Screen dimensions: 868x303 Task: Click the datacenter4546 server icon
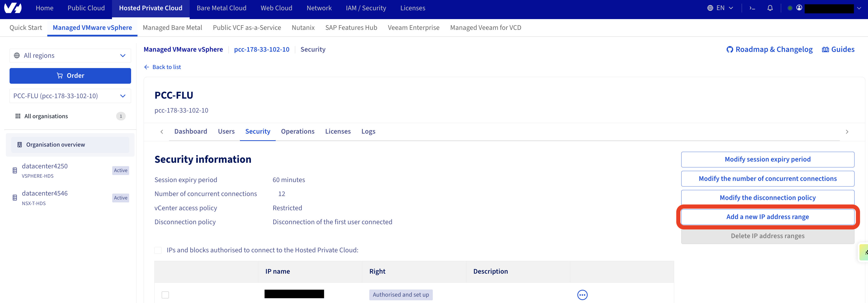click(x=14, y=198)
